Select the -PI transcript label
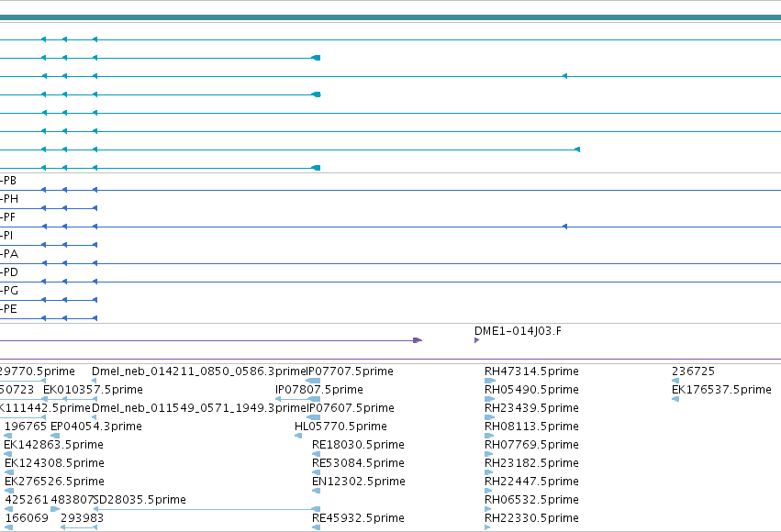This screenshot has height=532, width=781. pos(6,236)
